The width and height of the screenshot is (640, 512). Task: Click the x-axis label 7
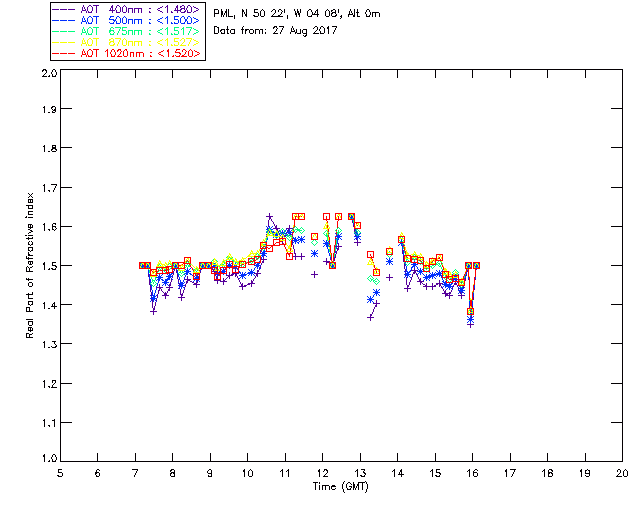click(x=135, y=473)
